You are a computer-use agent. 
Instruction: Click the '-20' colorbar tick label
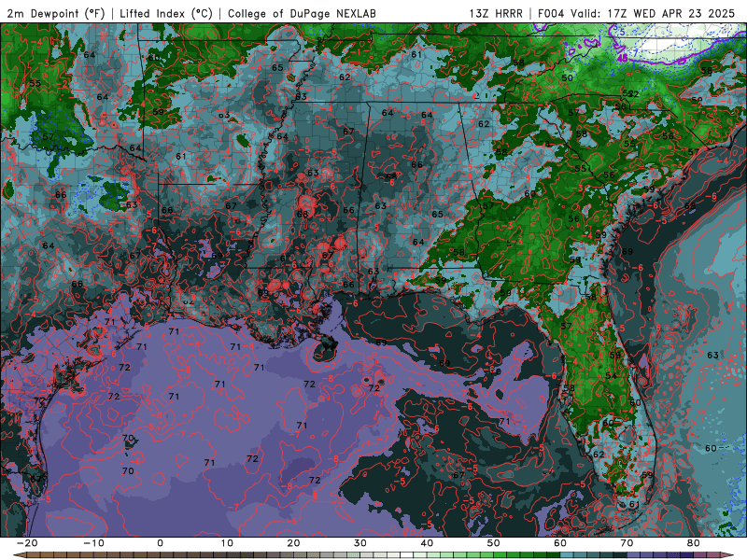27,543
